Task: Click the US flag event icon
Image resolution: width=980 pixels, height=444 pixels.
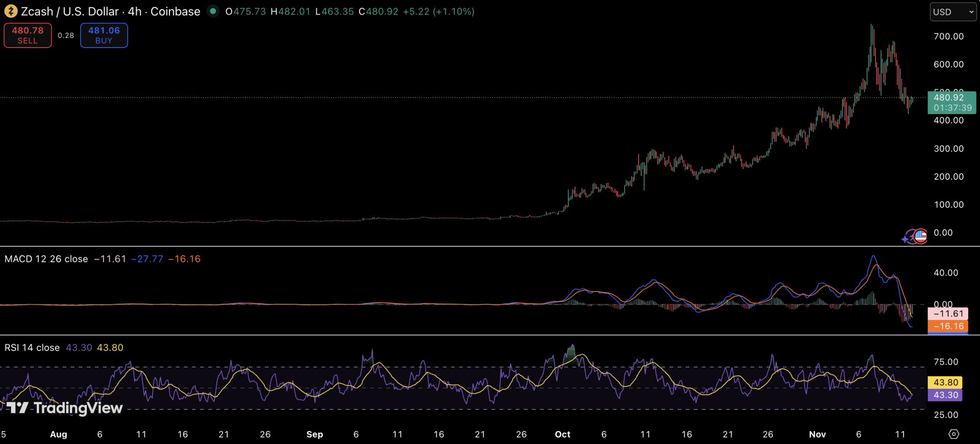Action: pos(921,236)
